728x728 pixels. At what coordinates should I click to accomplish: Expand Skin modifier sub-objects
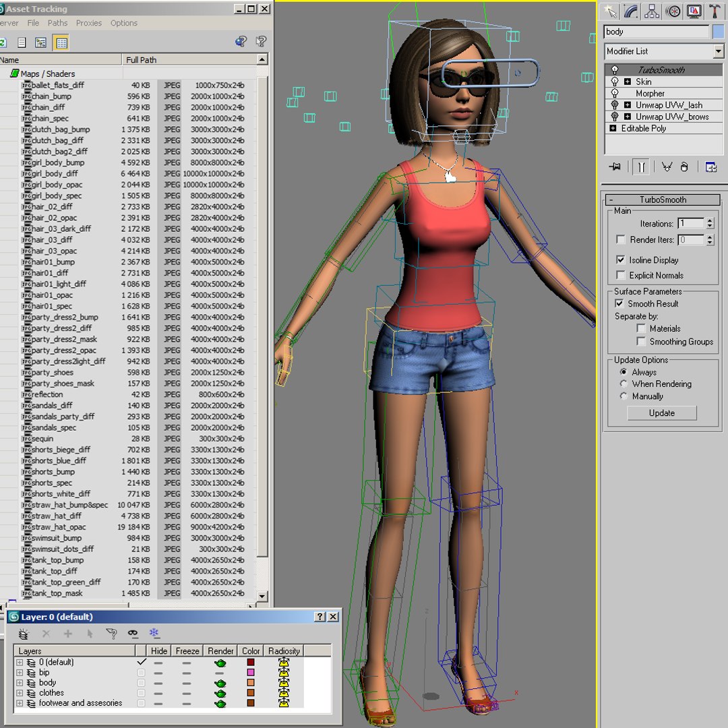628,82
